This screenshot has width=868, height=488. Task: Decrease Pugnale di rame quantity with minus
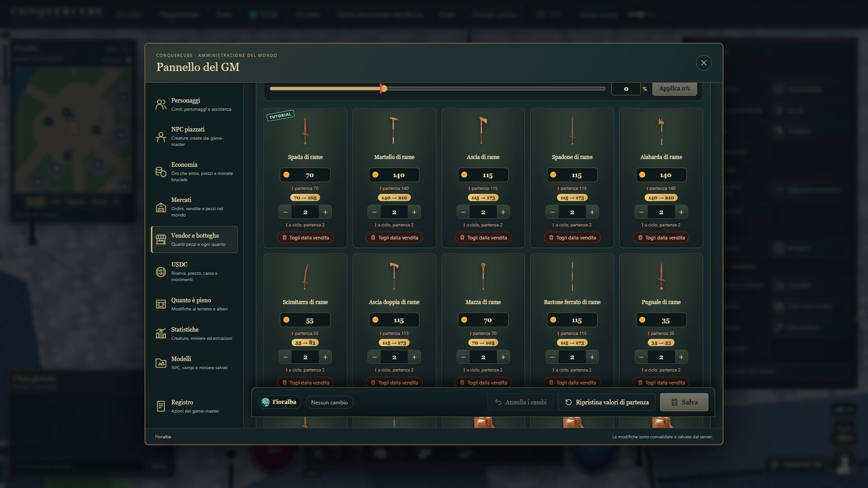[642, 357]
